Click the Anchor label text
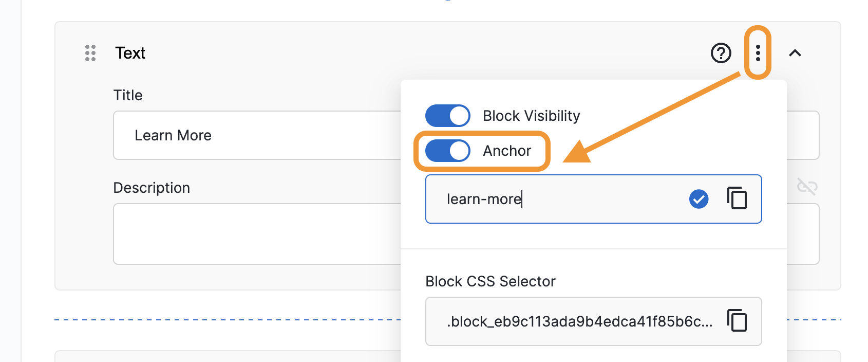 (507, 151)
